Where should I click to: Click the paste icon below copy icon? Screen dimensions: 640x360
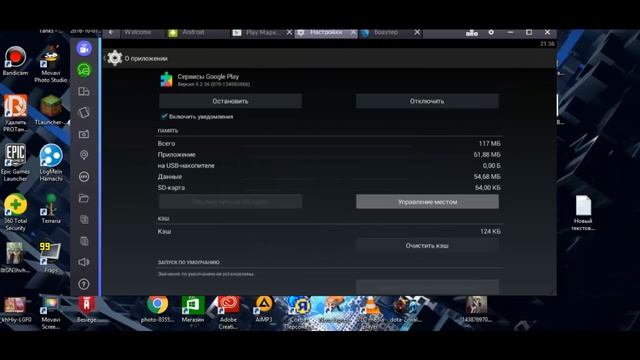click(84, 241)
